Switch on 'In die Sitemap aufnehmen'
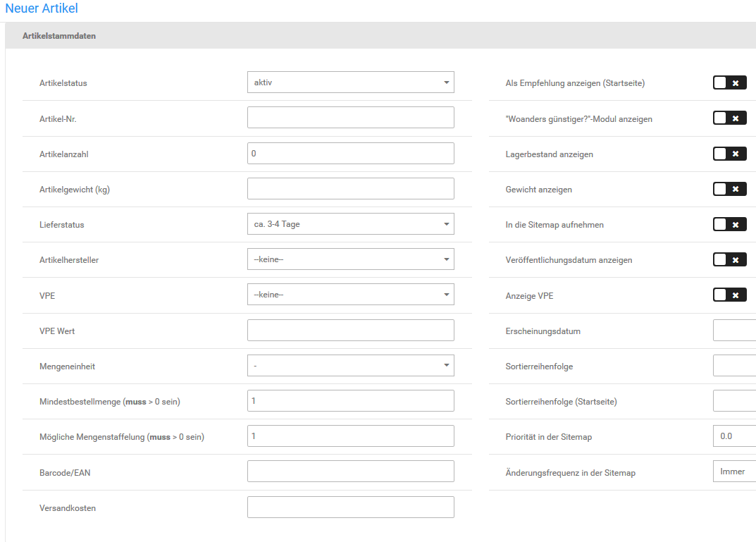The width and height of the screenshot is (756, 542). tap(729, 224)
